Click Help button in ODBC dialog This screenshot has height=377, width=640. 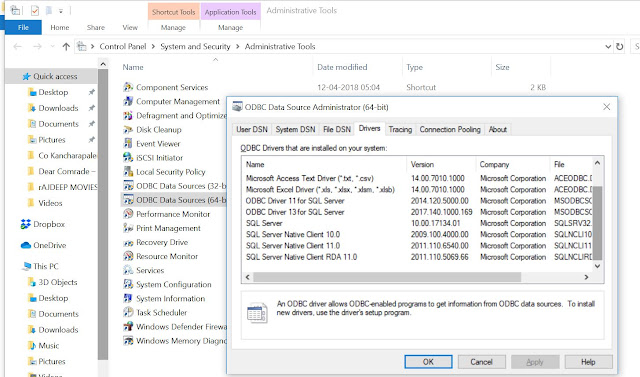588,362
